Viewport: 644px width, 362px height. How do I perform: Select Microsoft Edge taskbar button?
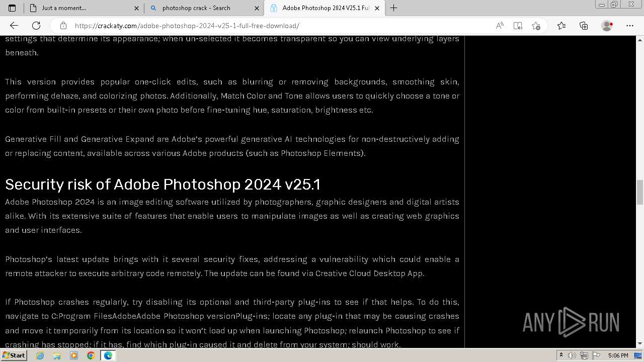click(108, 355)
